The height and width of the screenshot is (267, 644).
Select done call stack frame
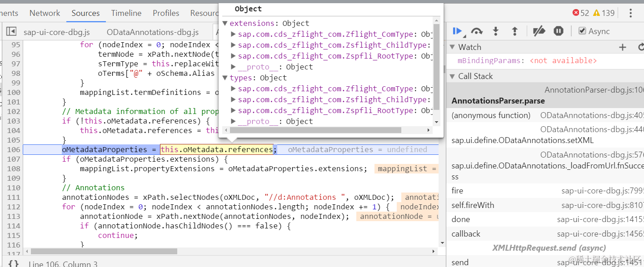(x=545, y=219)
